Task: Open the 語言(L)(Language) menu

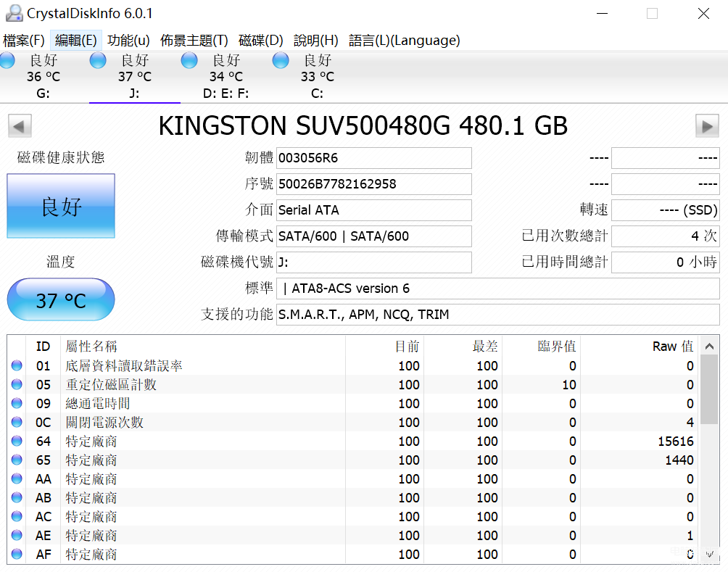Action: pos(404,41)
